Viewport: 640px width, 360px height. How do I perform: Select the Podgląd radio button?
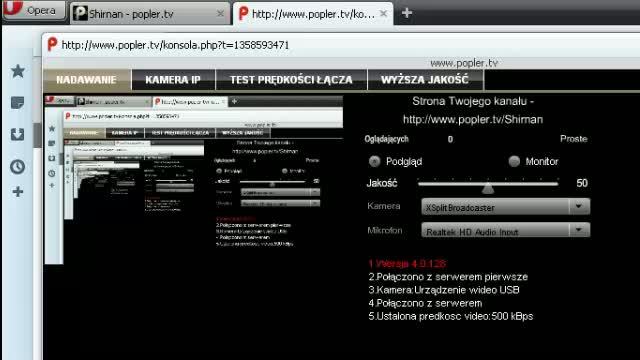(x=374, y=161)
